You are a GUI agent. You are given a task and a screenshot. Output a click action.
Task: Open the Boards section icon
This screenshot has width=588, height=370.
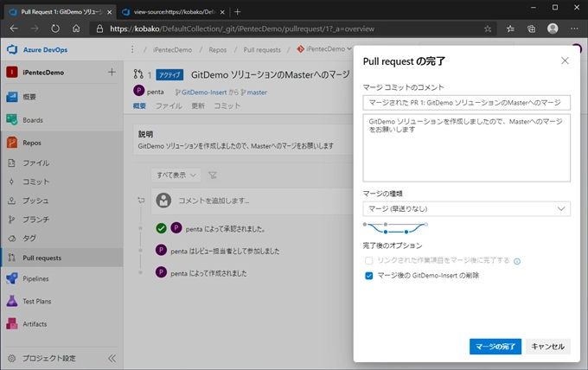pos(12,120)
